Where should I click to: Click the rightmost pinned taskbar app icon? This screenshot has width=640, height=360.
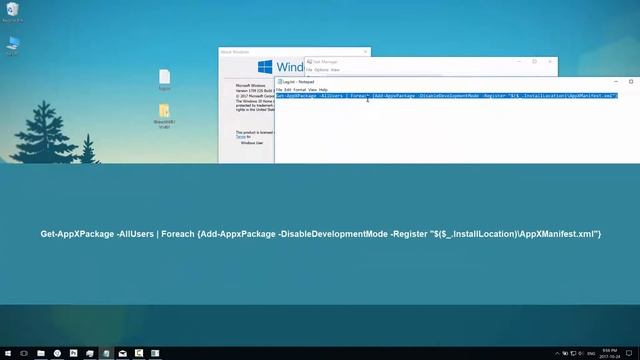pos(155,353)
